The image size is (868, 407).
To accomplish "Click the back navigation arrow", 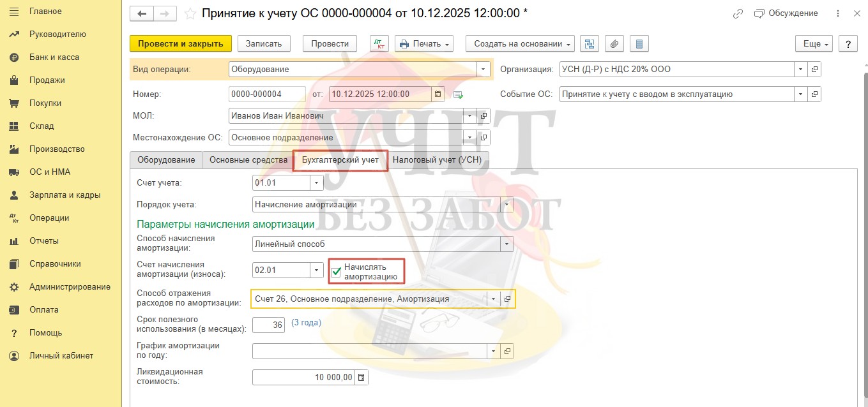I will coord(142,13).
